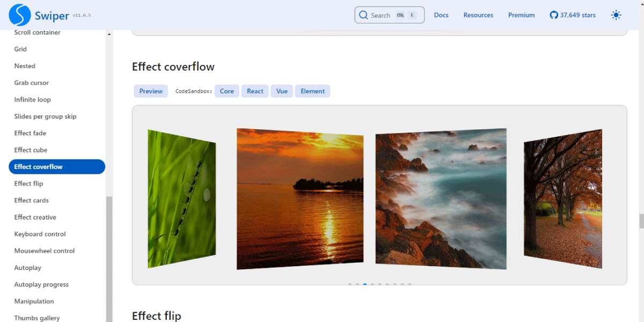Click the main page scrollbar thumb
Screen dimensions: 644x322
pos(641,221)
